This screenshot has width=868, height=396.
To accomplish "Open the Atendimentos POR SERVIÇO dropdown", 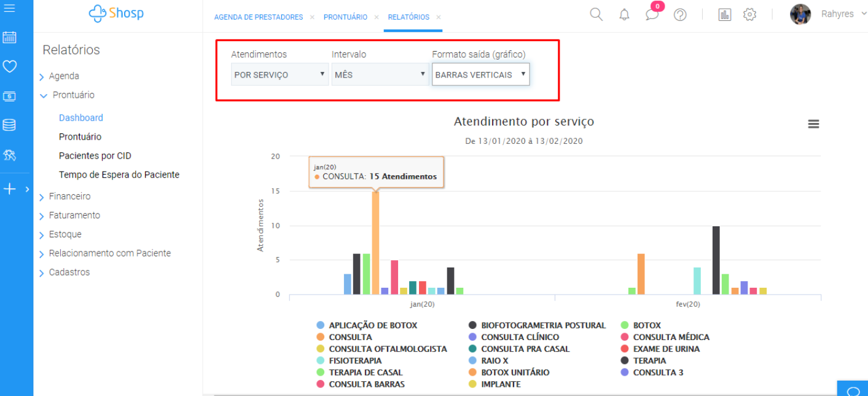I will point(280,74).
